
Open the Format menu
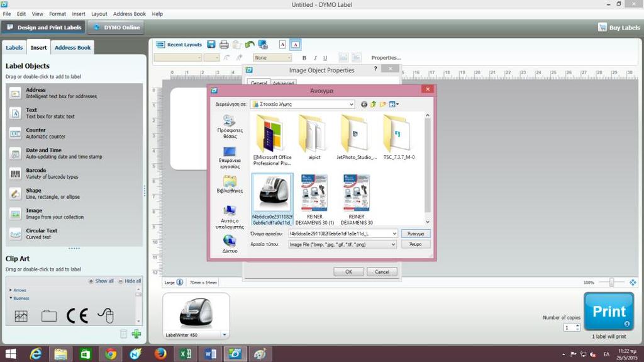tap(57, 14)
